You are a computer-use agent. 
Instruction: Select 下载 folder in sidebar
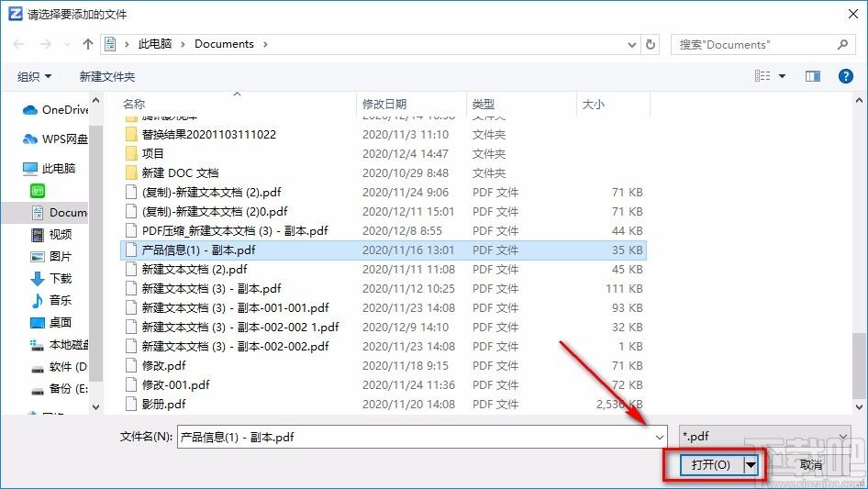point(51,279)
